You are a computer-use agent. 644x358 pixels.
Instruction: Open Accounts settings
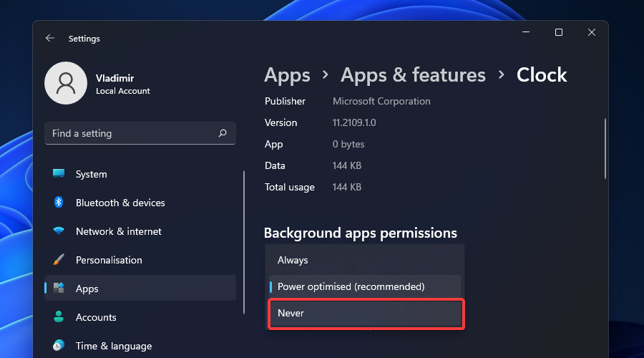click(x=140, y=317)
